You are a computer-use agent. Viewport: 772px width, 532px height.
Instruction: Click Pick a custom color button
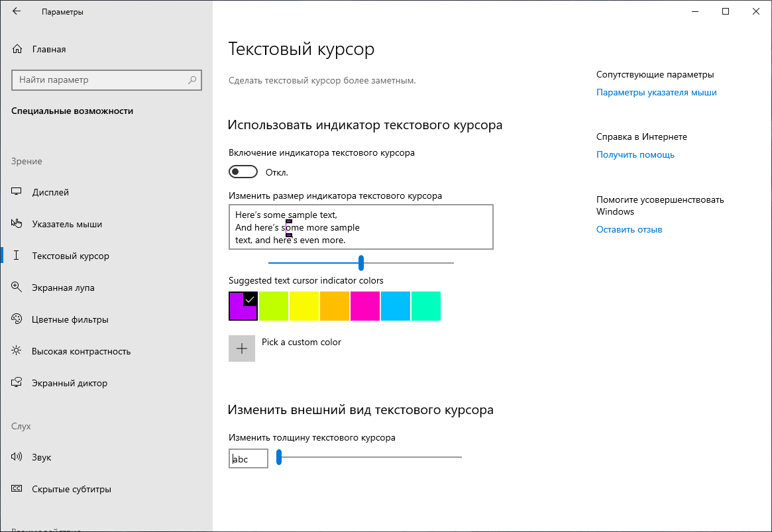[243, 348]
